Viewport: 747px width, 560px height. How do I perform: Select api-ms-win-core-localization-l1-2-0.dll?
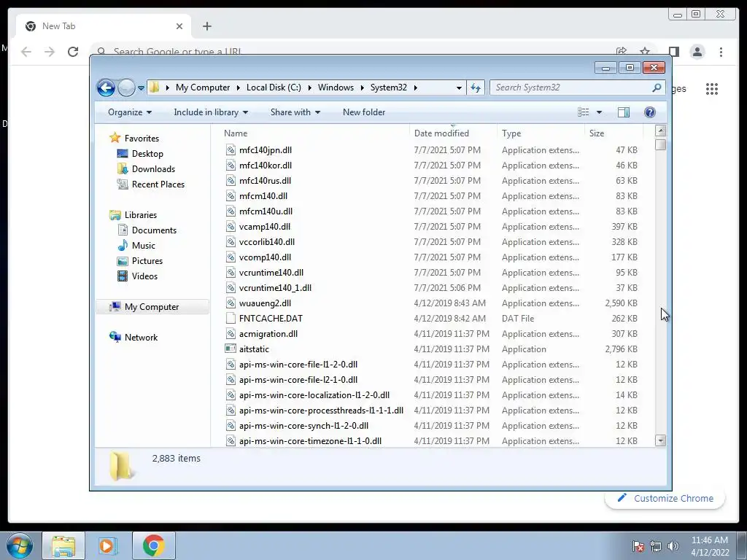coord(314,395)
